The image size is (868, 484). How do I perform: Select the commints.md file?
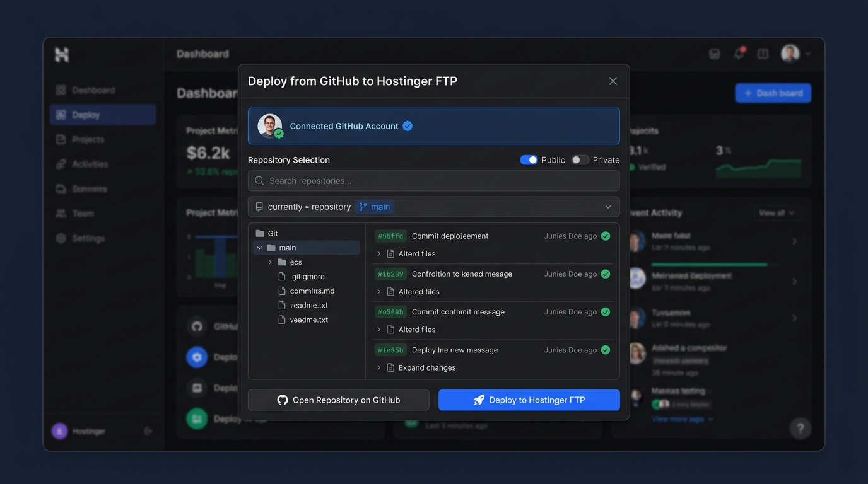[307, 291]
